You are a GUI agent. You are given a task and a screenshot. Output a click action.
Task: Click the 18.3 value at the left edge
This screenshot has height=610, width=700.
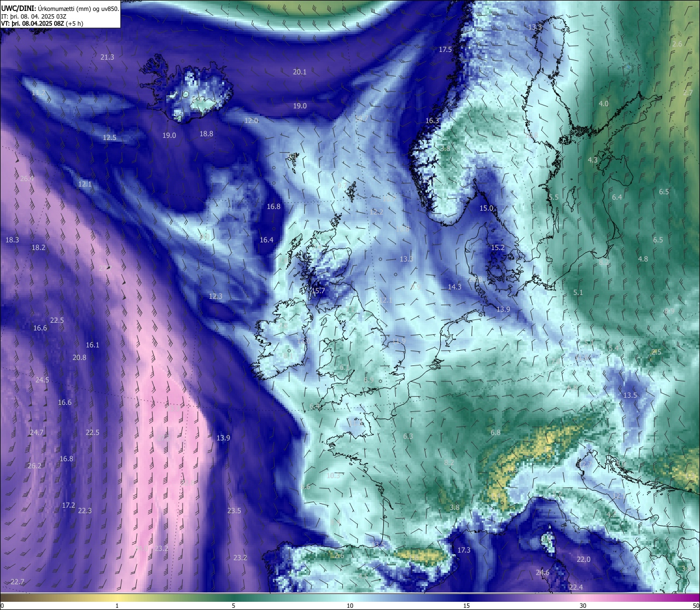click(x=12, y=240)
